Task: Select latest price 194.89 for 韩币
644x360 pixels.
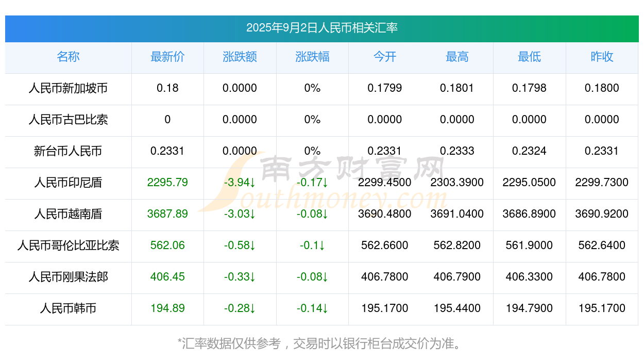Action: coord(167,308)
